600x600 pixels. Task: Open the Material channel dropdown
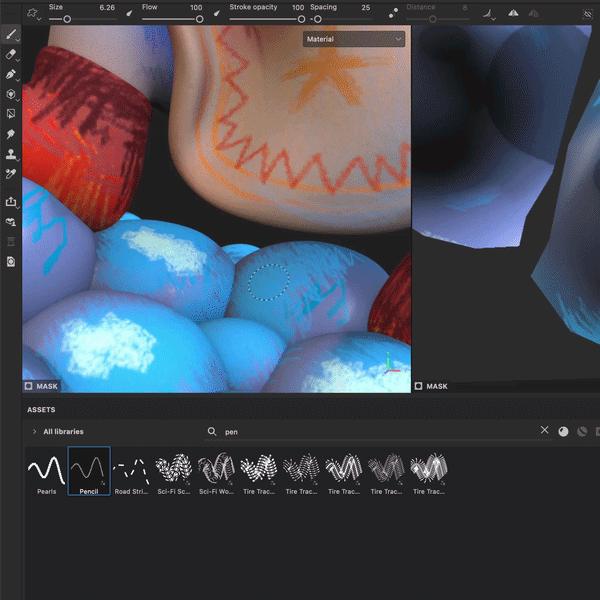click(354, 39)
